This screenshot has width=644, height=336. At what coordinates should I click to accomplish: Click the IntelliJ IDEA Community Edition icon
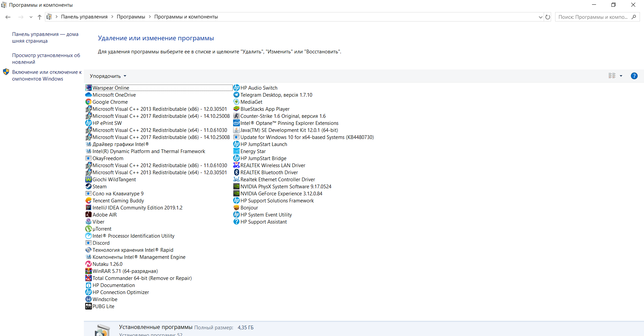pos(89,207)
